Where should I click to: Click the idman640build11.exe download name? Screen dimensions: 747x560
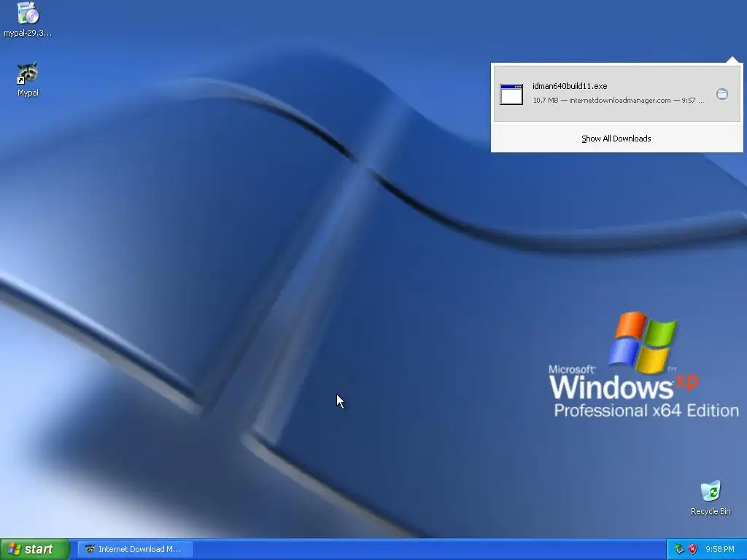point(570,86)
